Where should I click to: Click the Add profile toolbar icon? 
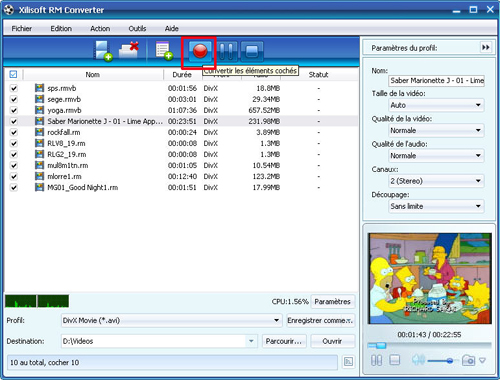[164, 51]
